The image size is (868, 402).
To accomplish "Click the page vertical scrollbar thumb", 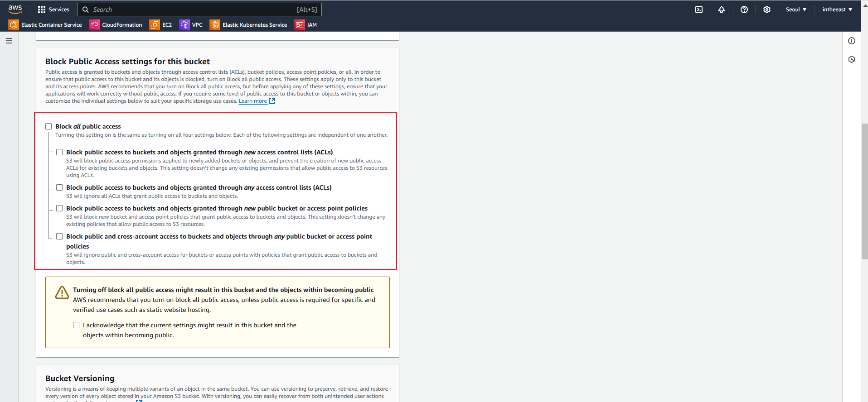I will 864,191.
